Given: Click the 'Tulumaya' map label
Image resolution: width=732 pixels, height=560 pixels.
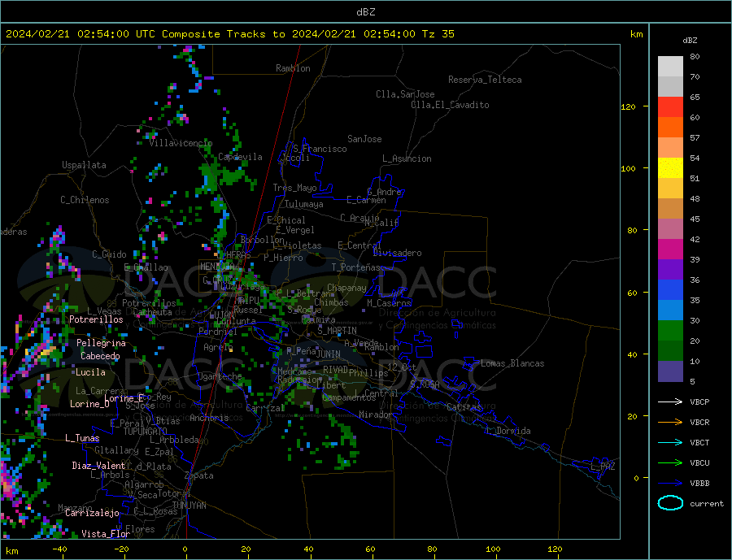Looking at the screenshot, I should click(304, 204).
